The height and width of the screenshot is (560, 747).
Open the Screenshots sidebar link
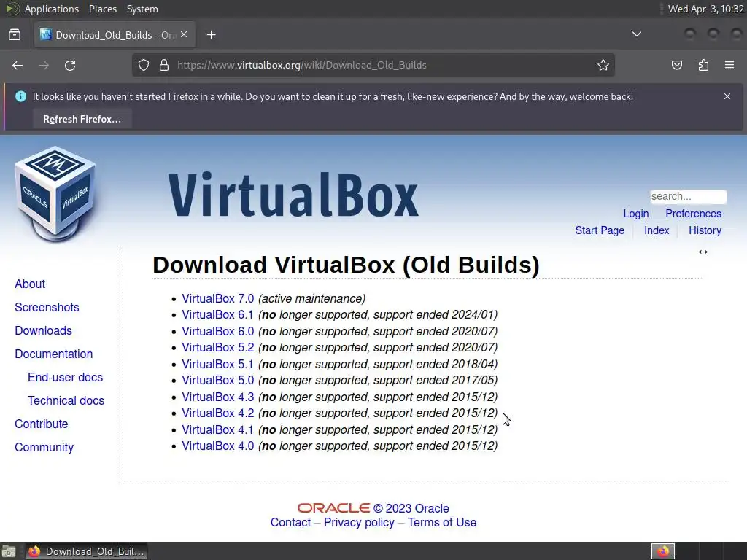(x=47, y=307)
